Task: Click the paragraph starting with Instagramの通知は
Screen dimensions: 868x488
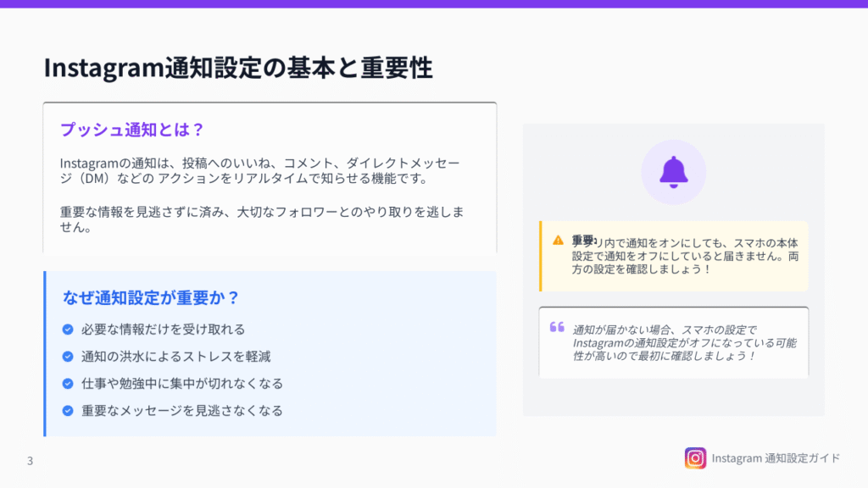Action: (x=264, y=169)
